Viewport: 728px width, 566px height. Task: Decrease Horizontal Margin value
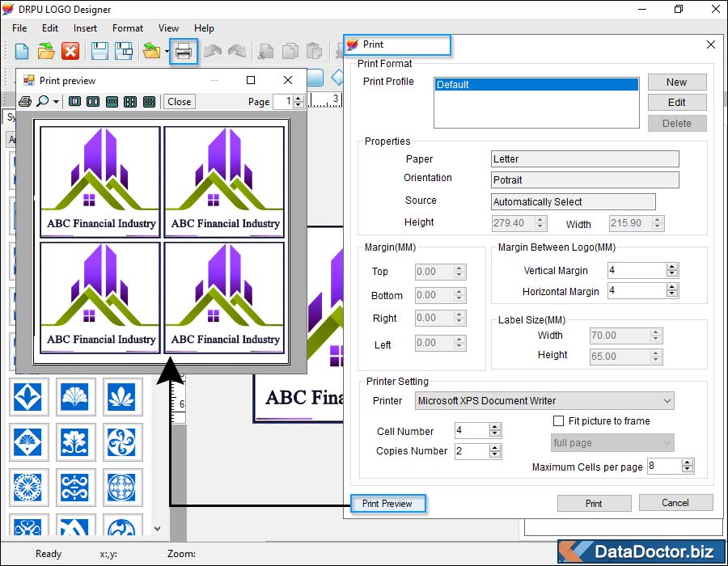(x=672, y=294)
